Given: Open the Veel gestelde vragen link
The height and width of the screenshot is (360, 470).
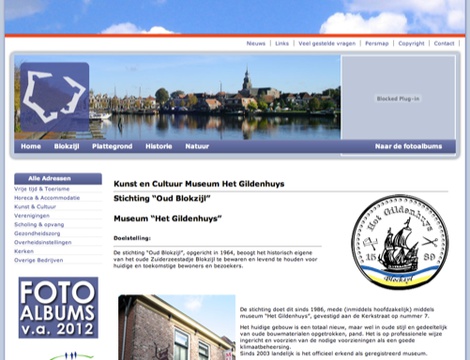Looking at the screenshot, I should click(327, 43).
